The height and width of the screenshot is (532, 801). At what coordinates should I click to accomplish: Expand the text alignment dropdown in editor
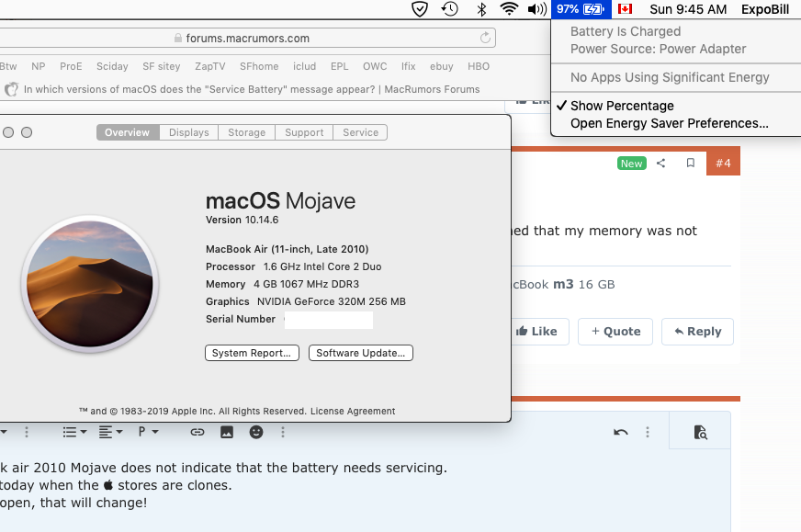point(110,433)
